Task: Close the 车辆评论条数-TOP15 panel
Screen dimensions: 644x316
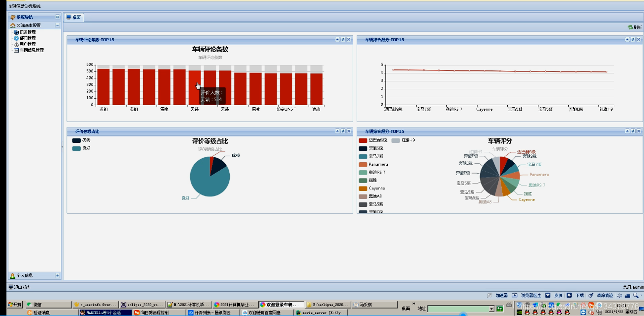Action: click(349, 39)
